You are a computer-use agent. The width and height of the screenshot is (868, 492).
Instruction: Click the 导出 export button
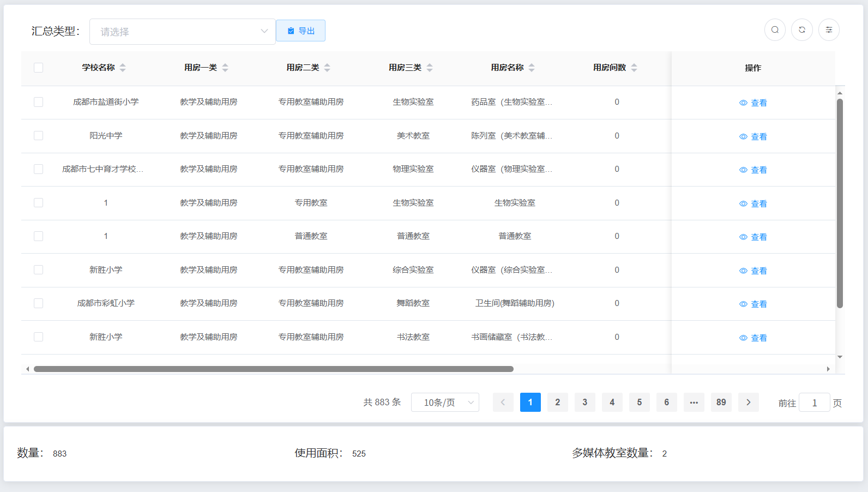point(300,31)
